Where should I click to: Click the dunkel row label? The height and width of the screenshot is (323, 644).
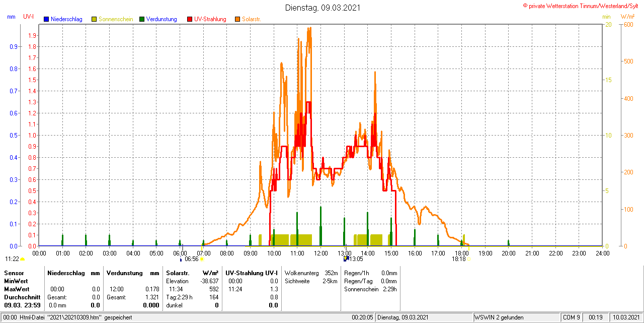[174, 305]
